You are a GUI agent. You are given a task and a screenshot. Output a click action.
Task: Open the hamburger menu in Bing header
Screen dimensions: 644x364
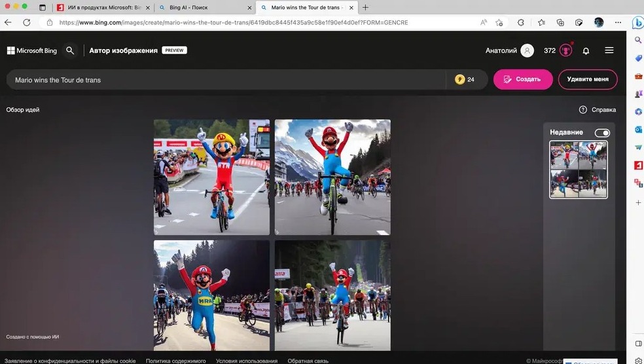click(x=609, y=50)
